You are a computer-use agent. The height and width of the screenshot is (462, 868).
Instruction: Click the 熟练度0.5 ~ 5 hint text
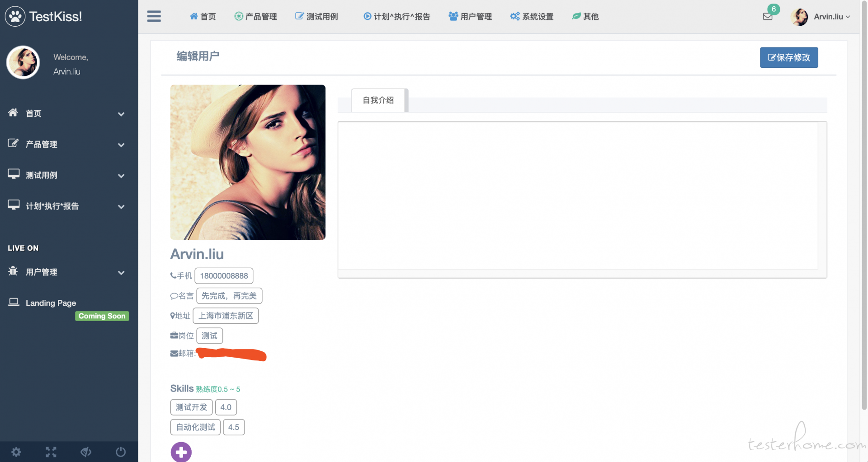[x=218, y=389]
